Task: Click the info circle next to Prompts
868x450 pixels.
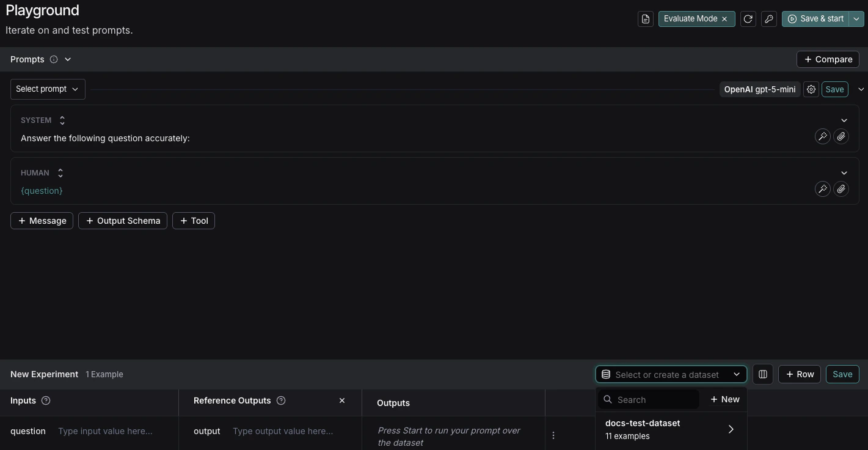Action: click(54, 59)
